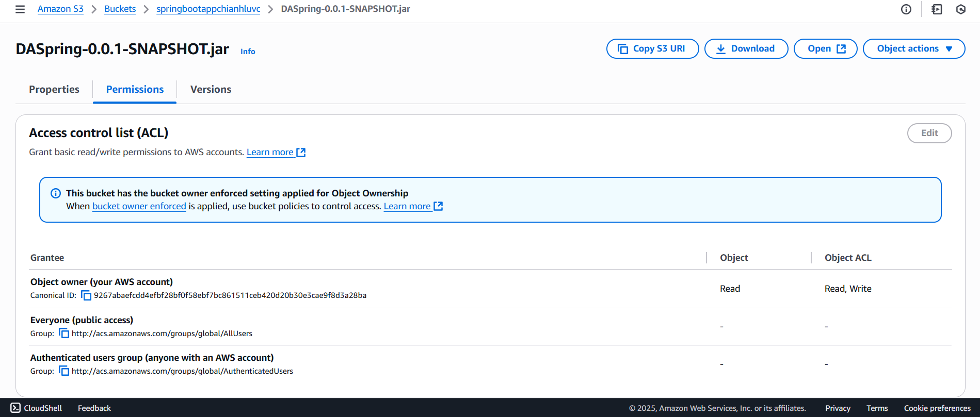Click external link icon in banner Learn more
Screen dimensions: 980x417
click(x=439, y=206)
